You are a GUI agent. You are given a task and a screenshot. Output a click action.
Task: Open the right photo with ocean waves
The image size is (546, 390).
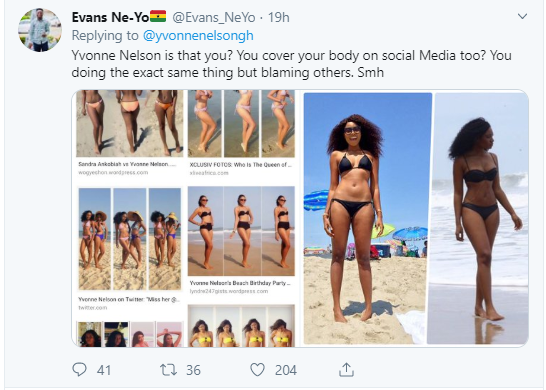pos(478,218)
